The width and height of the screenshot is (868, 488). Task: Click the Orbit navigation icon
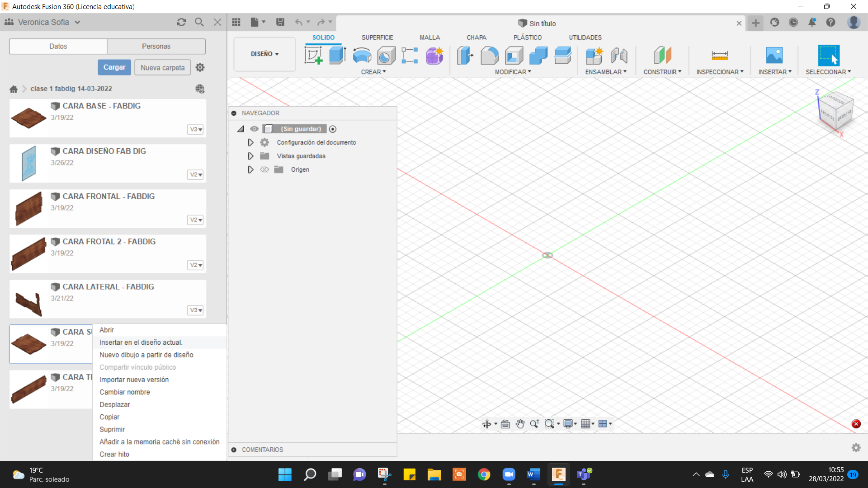pyautogui.click(x=487, y=424)
